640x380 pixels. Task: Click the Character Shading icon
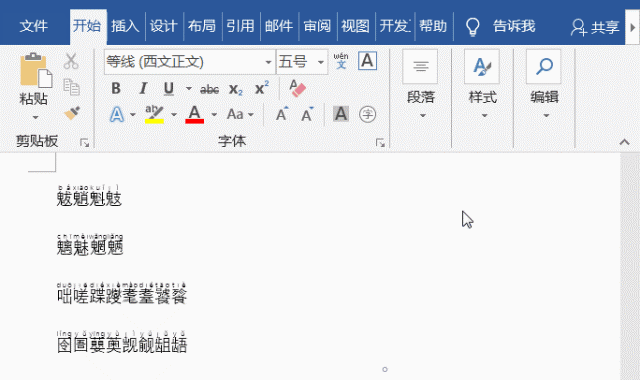coord(341,114)
